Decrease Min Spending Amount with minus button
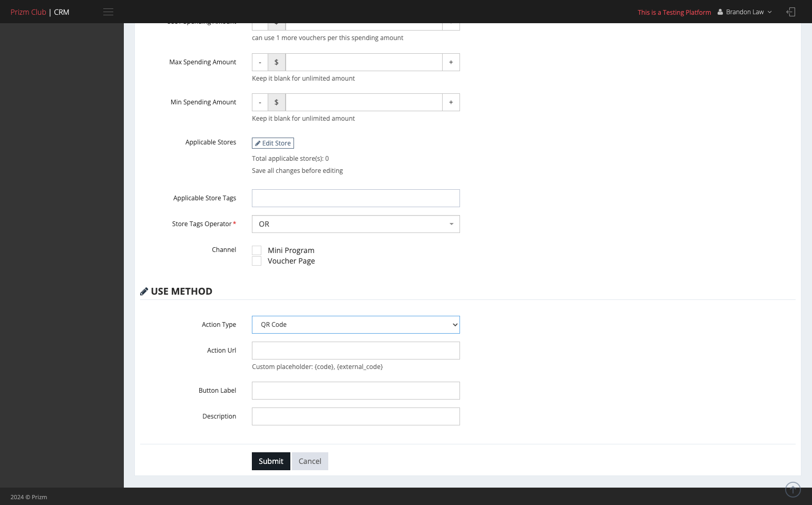 click(x=260, y=102)
